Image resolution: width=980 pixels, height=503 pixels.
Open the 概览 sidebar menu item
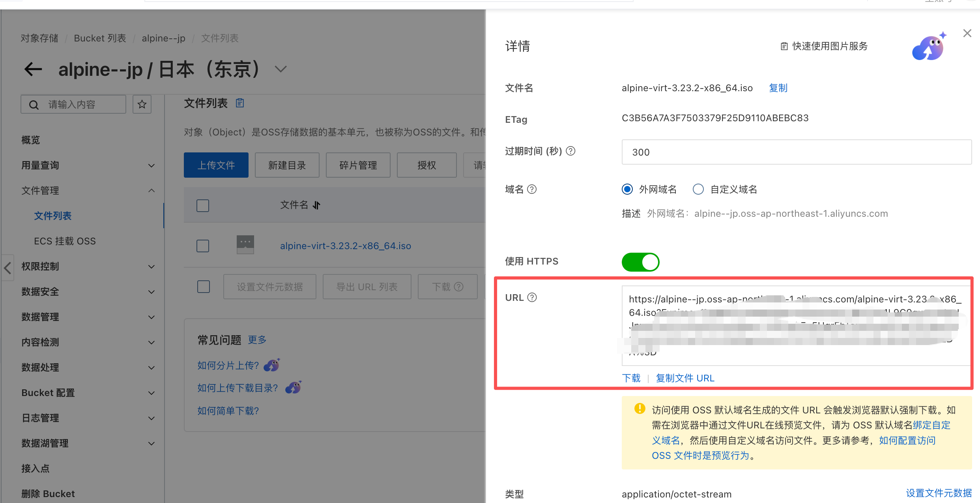(31, 140)
